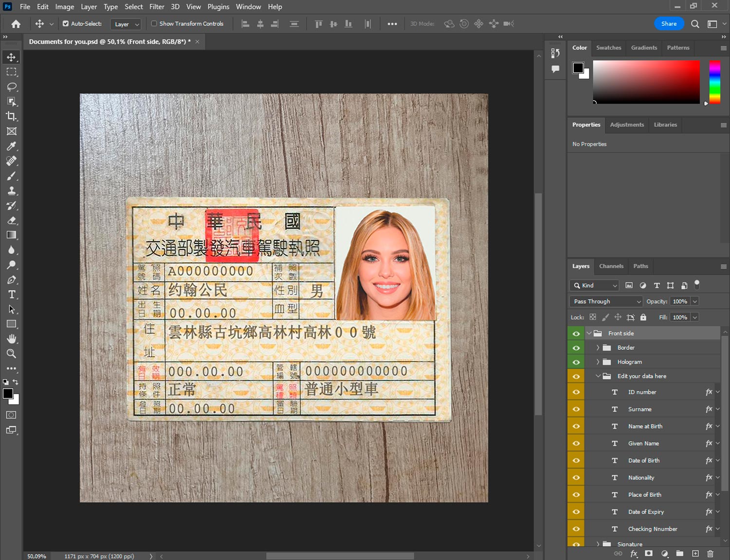Pick the Eyedropper tool
730x560 pixels.
pos(11,146)
